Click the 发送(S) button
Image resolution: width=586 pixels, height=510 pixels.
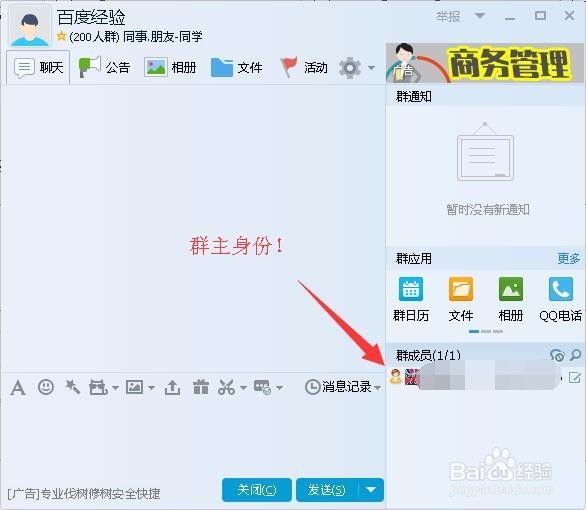pyautogui.click(x=327, y=490)
